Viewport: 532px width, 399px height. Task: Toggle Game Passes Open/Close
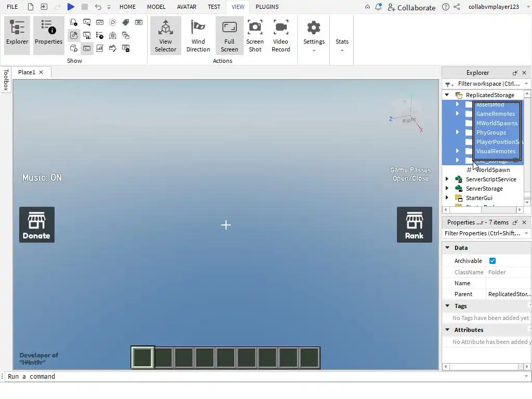click(x=410, y=174)
